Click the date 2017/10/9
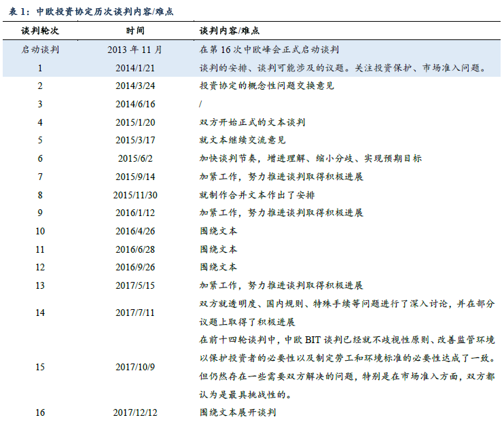 135,367
